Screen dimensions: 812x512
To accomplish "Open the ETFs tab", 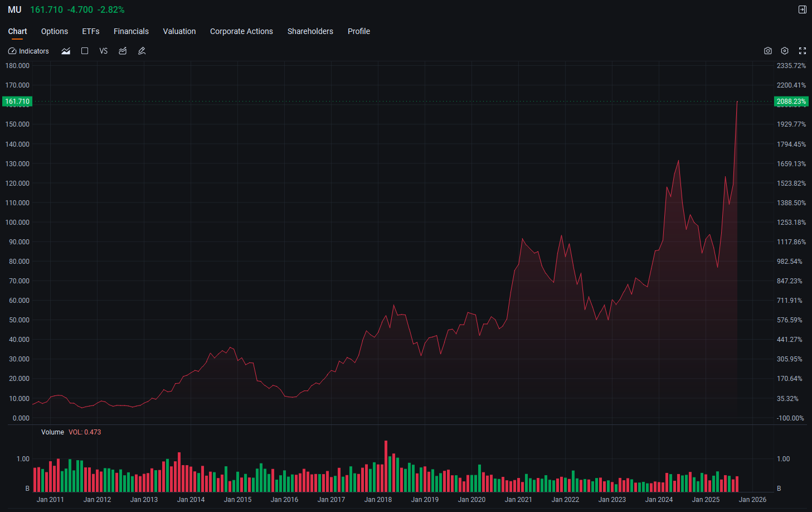I will click(x=91, y=31).
